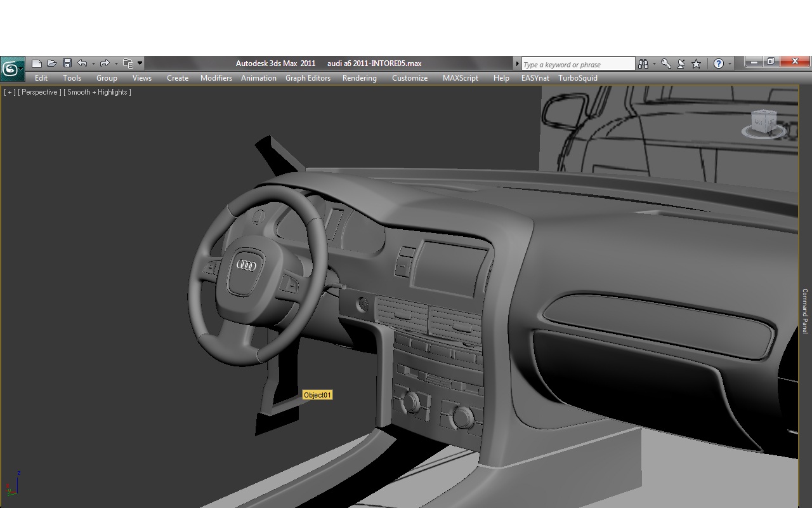Open the Modifiers menu

click(216, 78)
